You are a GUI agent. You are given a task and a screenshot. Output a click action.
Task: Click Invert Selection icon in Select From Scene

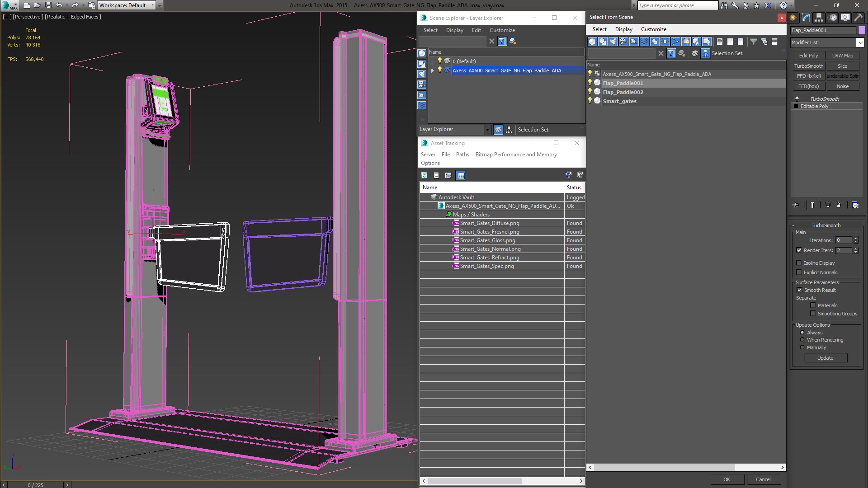tap(741, 42)
